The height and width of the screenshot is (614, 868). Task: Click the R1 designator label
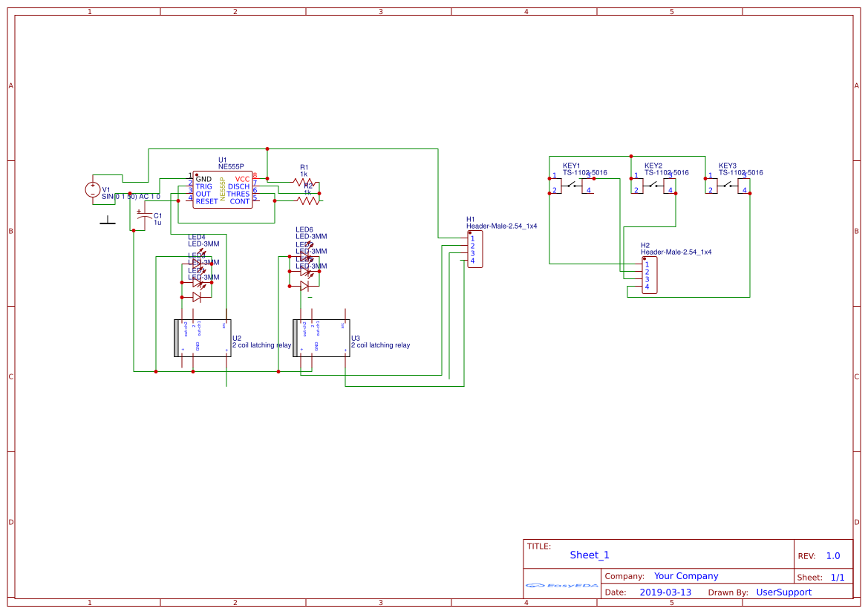pyautogui.click(x=304, y=167)
